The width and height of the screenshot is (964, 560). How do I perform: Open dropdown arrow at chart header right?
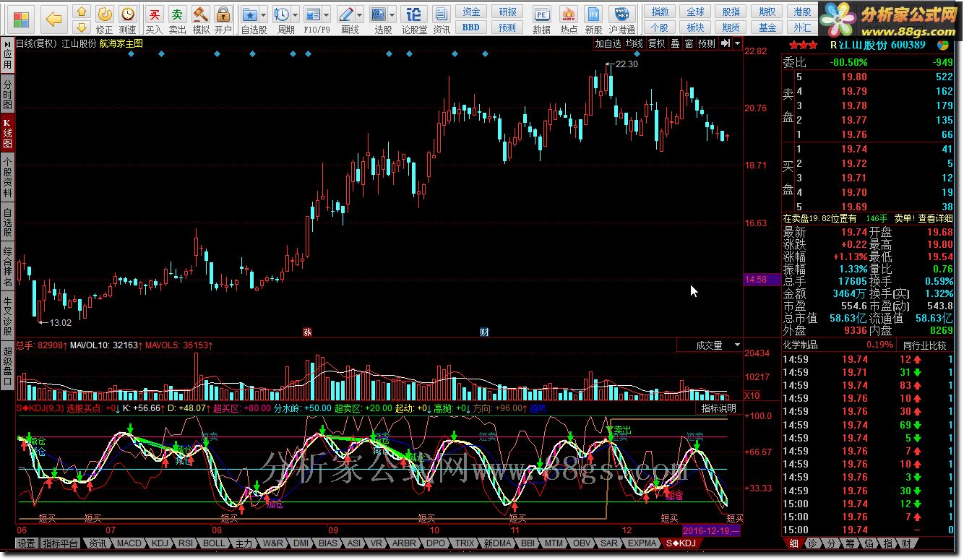(737, 43)
